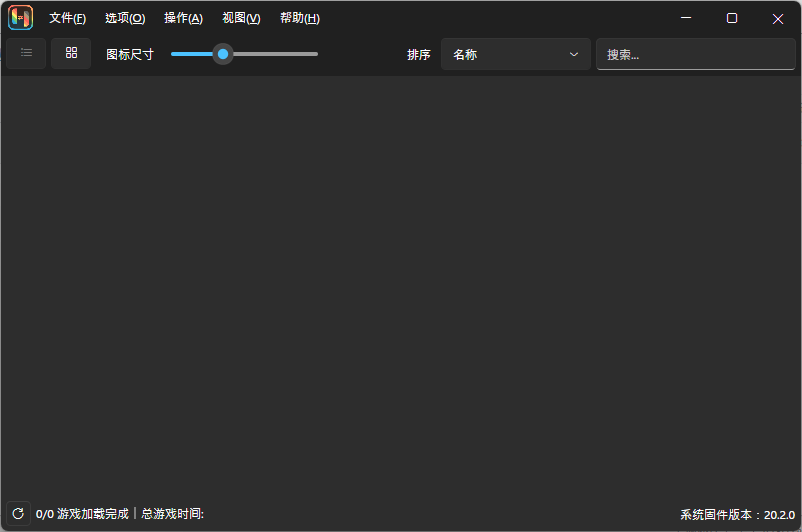Reload the game list with the refresh icon
The image size is (802, 532).
[x=17, y=513]
